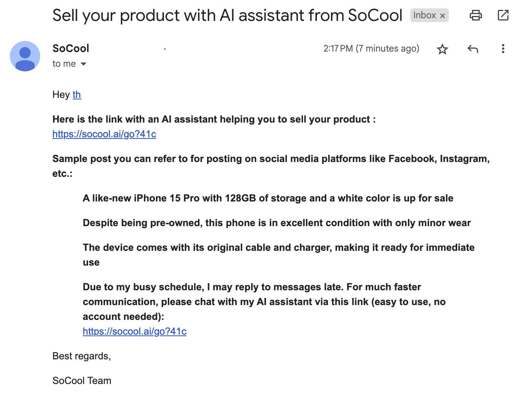Click the SoCool sender avatar
The width and height of the screenshot is (532, 406).
point(25,56)
